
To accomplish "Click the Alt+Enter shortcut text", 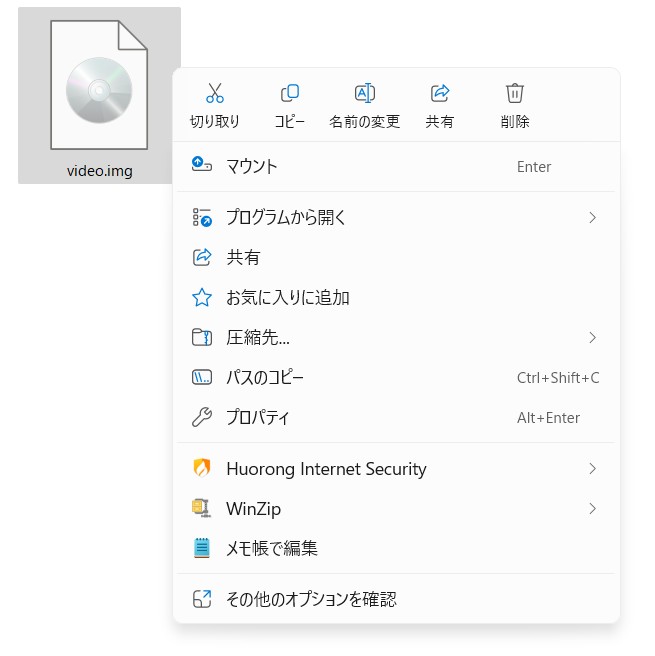I will pos(548,418).
